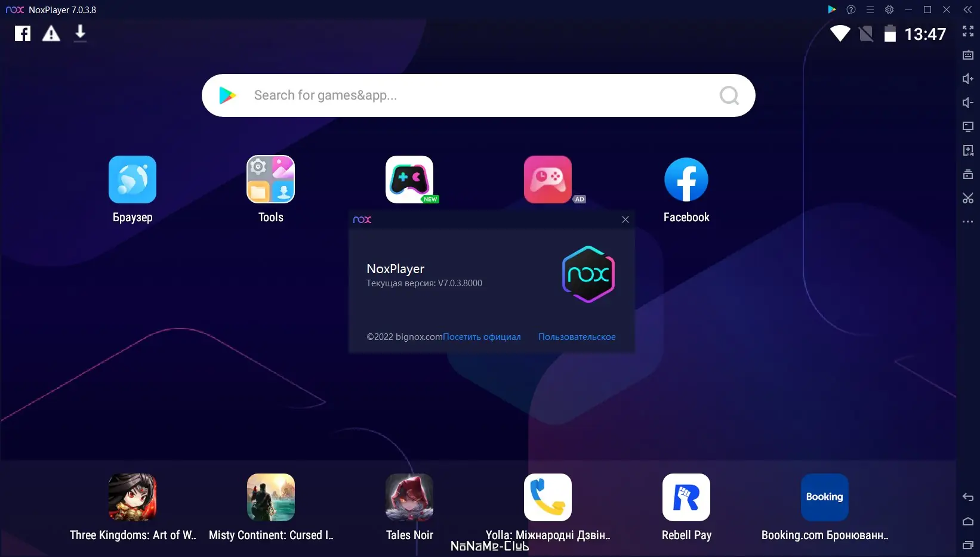Click the Nox hexagon logo in the dialog
Image resolution: width=980 pixels, height=557 pixels.
pos(588,274)
